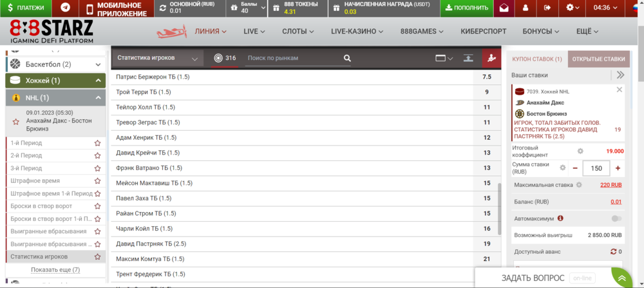Click the ПЛАТЕЖИ button
Image resolution: width=644 pixels, height=288 pixels.
pyautogui.click(x=26, y=8)
